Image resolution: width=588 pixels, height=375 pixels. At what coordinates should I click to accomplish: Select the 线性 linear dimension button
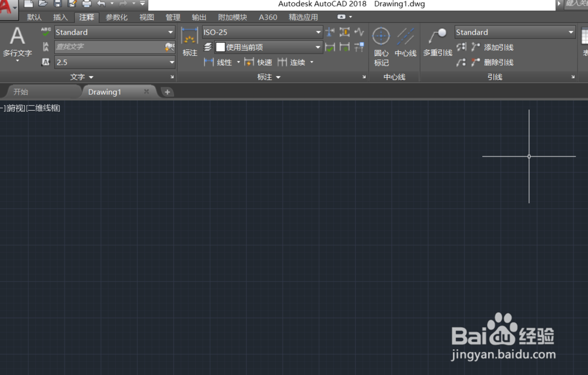(219, 62)
